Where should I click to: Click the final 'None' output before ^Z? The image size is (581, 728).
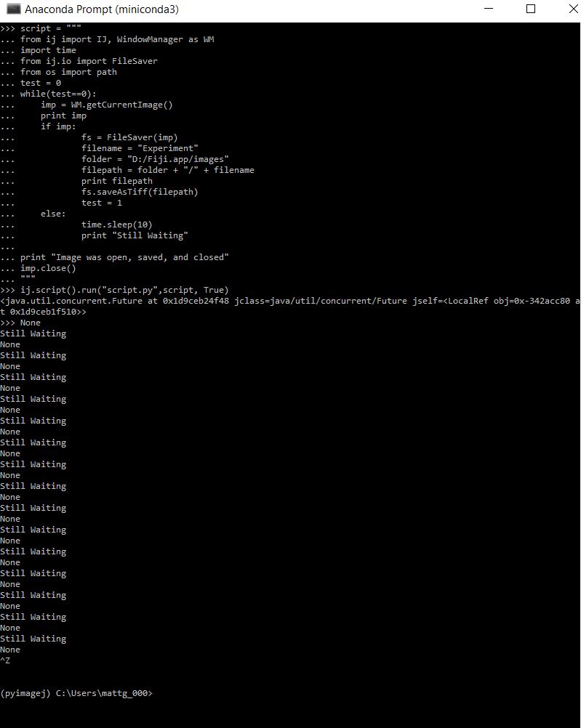tap(9, 649)
